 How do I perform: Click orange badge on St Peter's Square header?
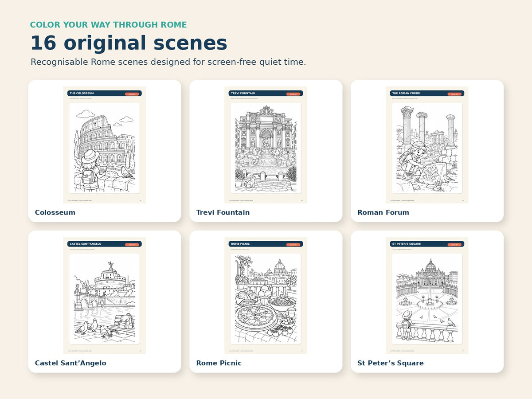click(455, 245)
